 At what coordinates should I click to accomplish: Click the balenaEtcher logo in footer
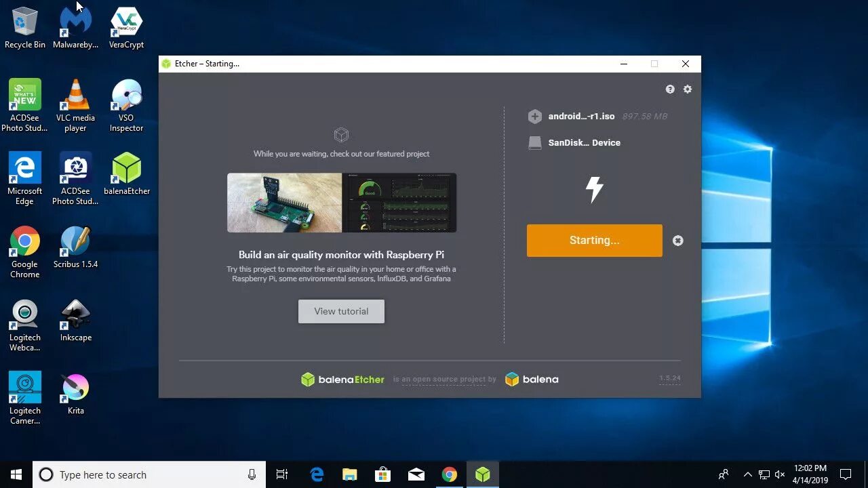tap(342, 380)
